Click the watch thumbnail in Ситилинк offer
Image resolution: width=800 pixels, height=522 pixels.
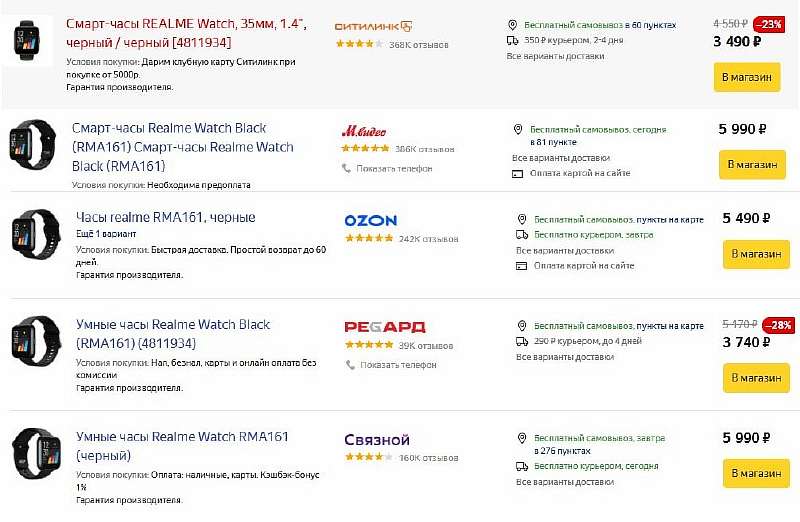[x=27, y=40]
